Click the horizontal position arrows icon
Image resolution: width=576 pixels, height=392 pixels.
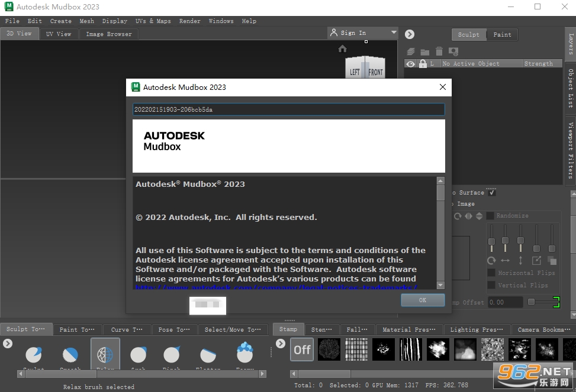(506, 261)
